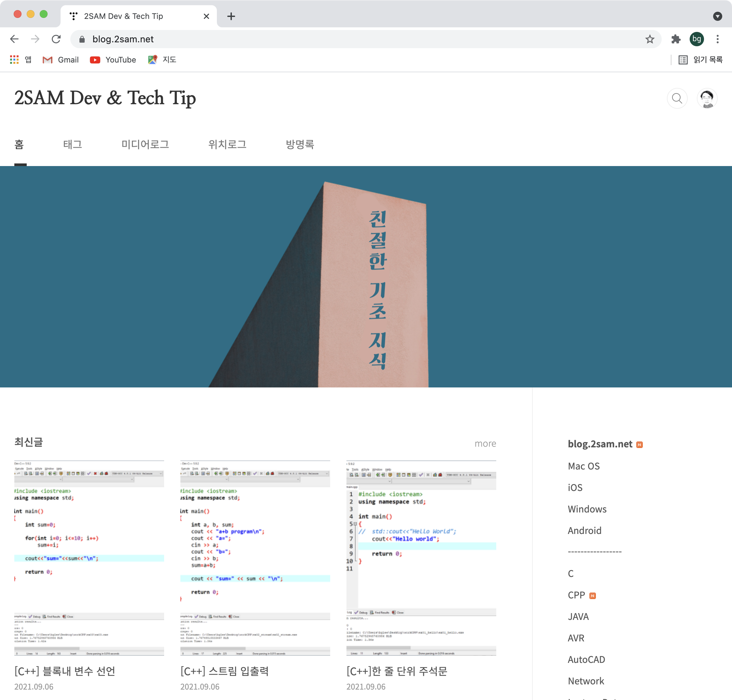Viewport: 732px width, 700px height.
Task: Bookmark this page with the star icon
Action: [x=650, y=39]
